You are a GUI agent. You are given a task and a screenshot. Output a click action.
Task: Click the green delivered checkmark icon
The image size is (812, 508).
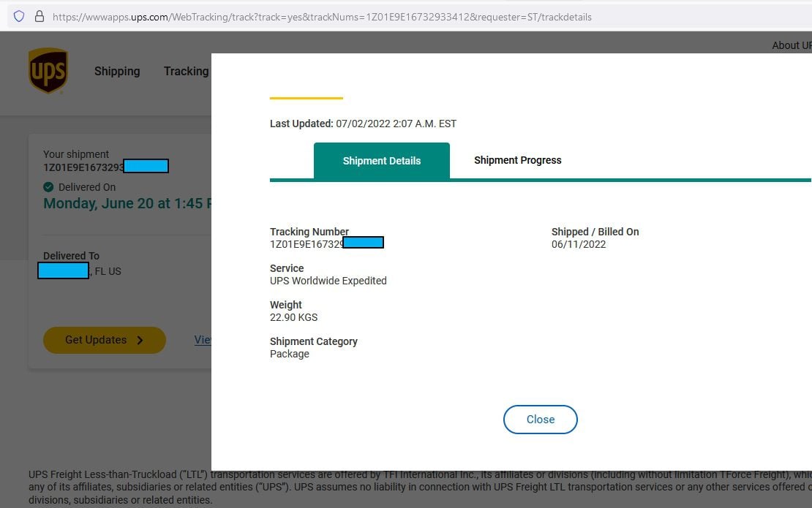pos(48,186)
